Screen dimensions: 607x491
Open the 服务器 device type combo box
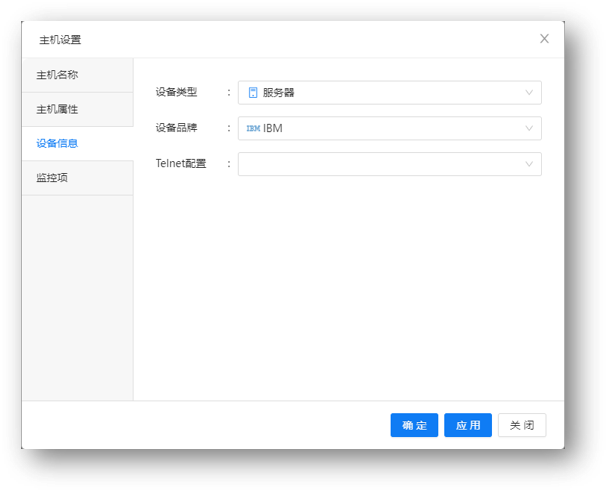tap(389, 93)
